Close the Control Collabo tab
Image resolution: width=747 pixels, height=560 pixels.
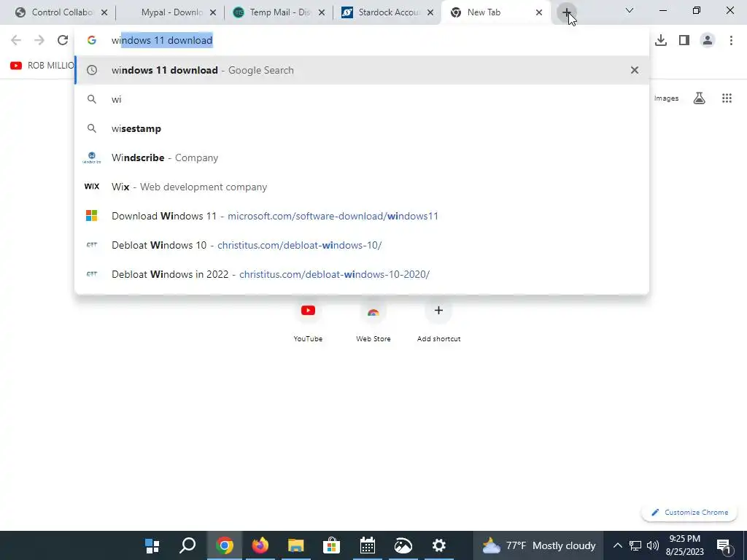(x=104, y=13)
